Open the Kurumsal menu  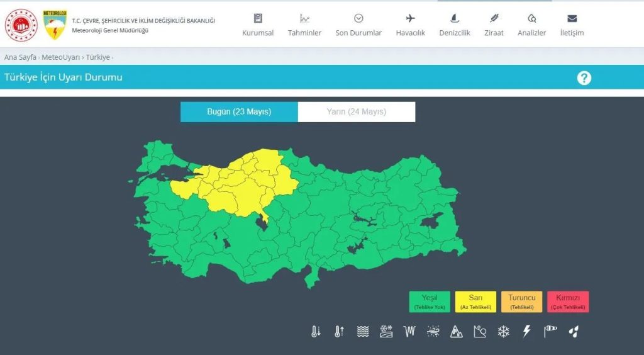pyautogui.click(x=258, y=25)
